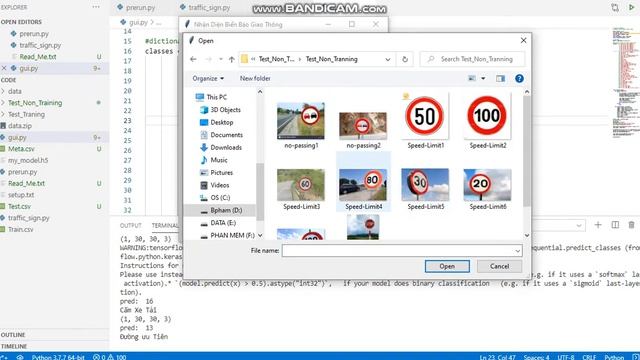Viewport: 640px width, 360px height.
Task: Cancel the Open dialog
Action: tap(499, 266)
